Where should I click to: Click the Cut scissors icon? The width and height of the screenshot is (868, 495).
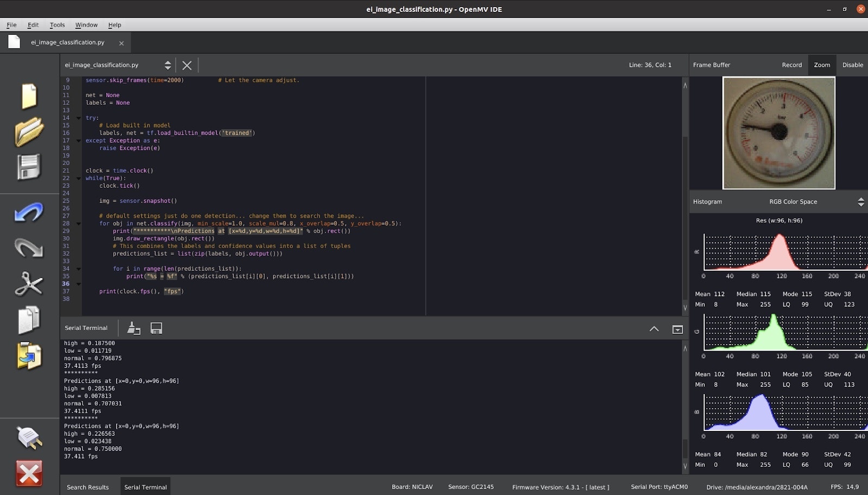point(29,284)
